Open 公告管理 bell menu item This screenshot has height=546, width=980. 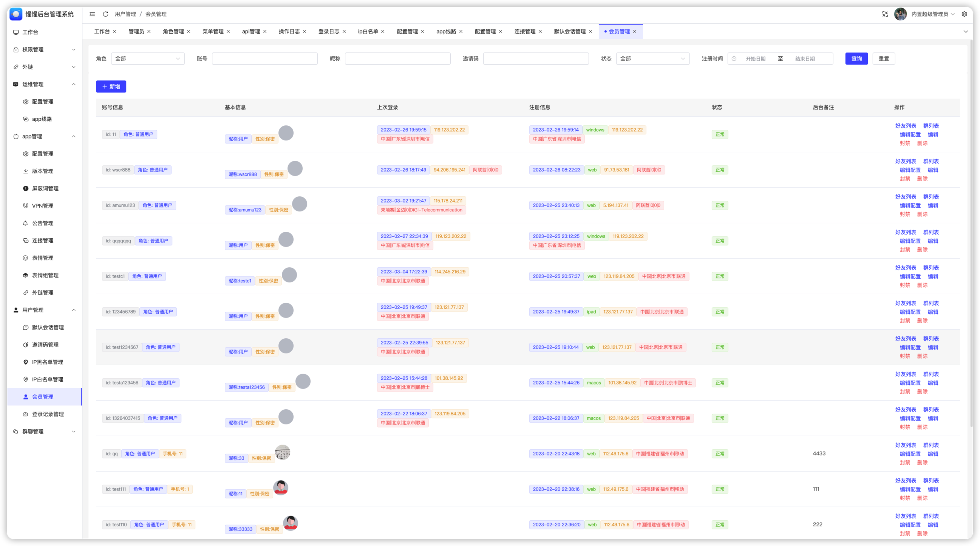point(42,223)
